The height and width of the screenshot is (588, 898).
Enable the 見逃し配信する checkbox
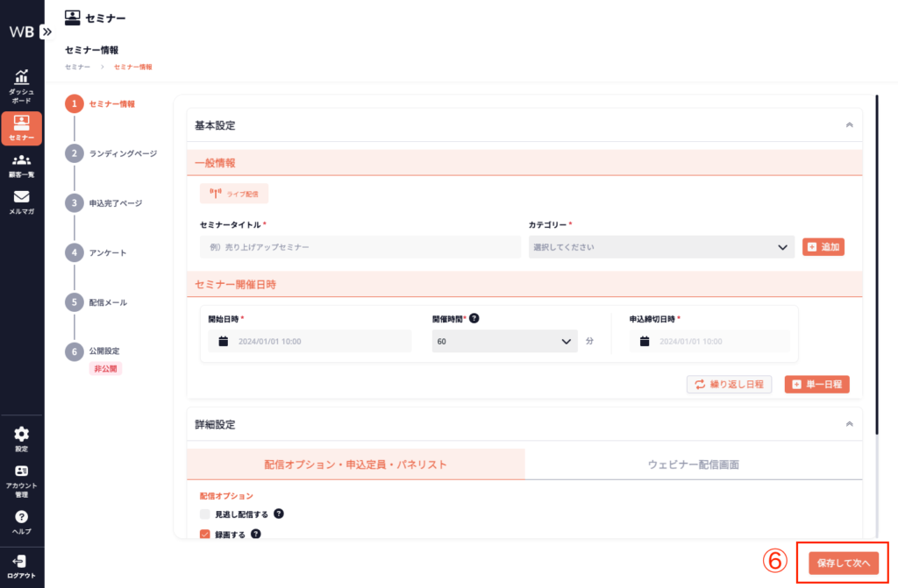click(205, 514)
